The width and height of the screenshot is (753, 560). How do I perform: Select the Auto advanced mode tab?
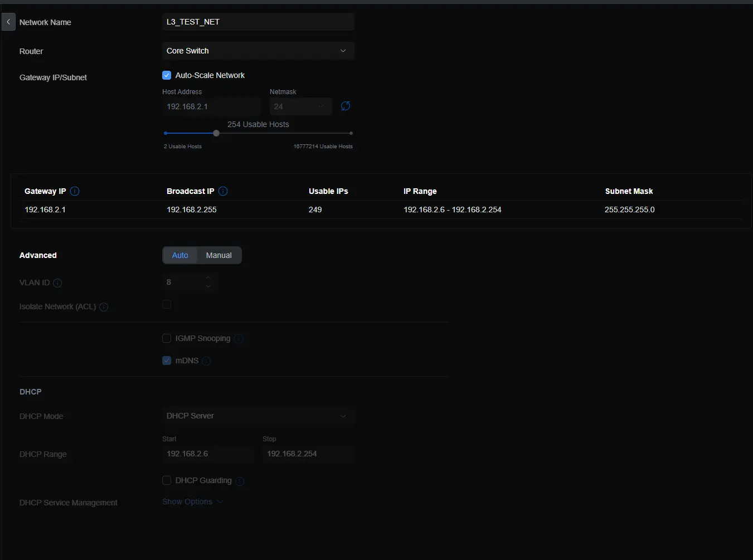(180, 255)
